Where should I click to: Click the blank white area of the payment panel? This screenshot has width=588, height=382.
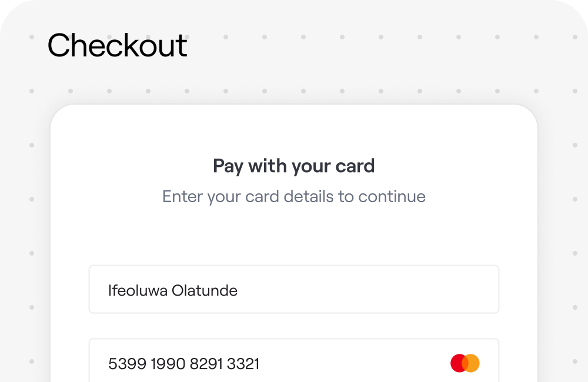pyautogui.click(x=293, y=236)
